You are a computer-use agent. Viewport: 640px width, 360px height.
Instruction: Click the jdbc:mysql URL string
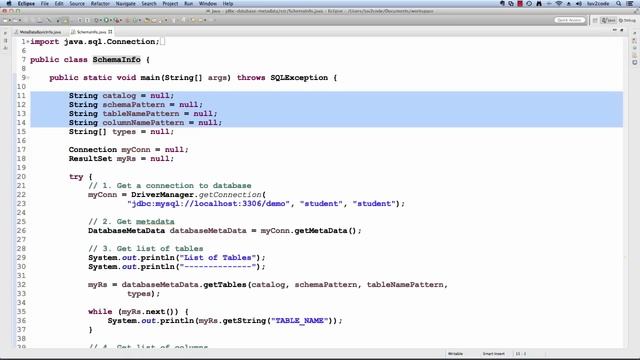click(208, 204)
